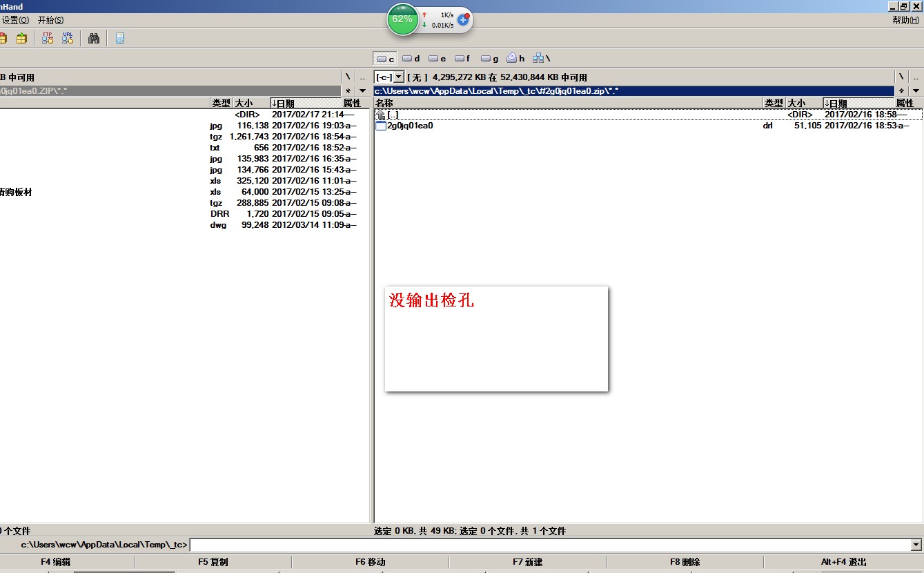This screenshot has height=573, width=924.
Task: Open the 开始(S) menu
Action: (x=50, y=21)
